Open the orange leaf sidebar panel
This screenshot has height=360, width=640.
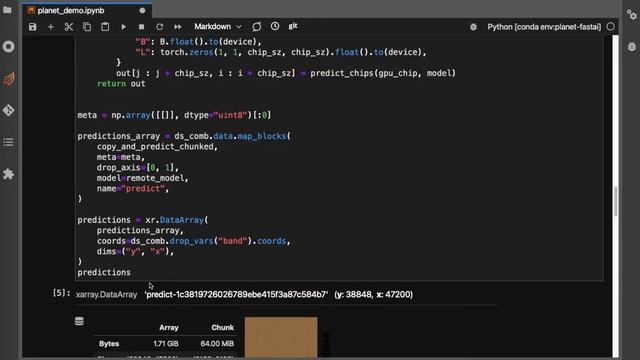(8, 78)
